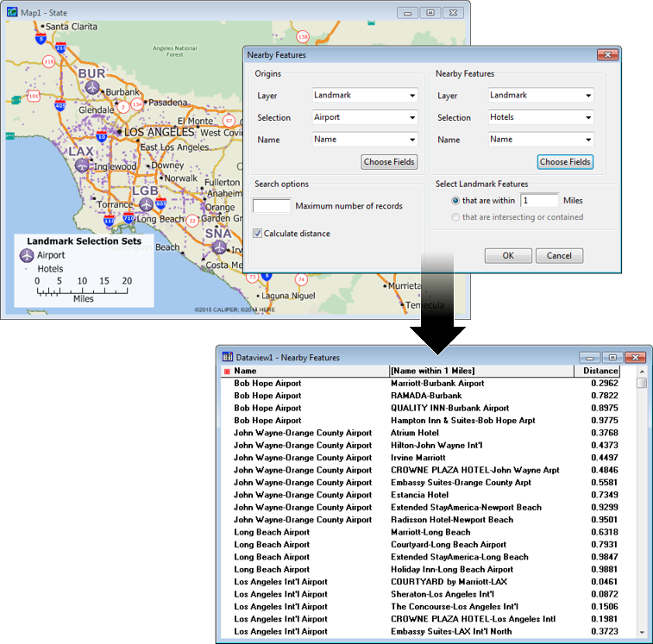Open the Nearby Features Selection dropdown showing Hotels
The height and width of the screenshot is (644, 653).
point(540,117)
